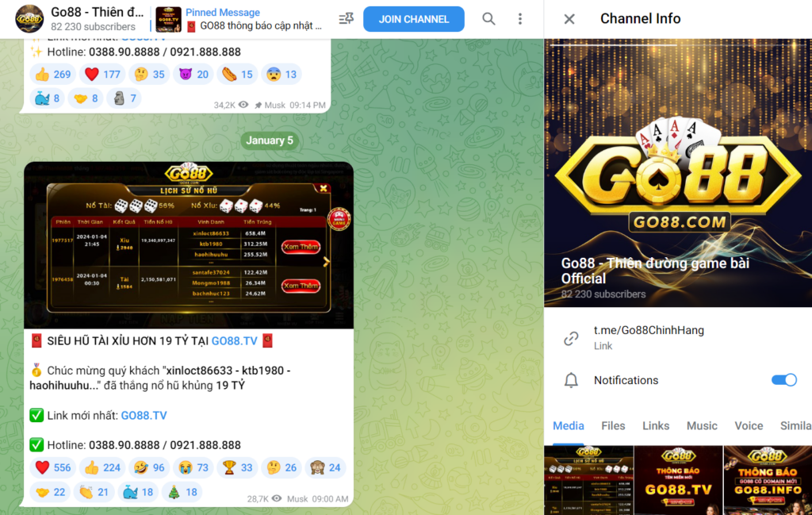812x515 pixels.
Task: React with red heart showing 556
Action: click(53, 468)
